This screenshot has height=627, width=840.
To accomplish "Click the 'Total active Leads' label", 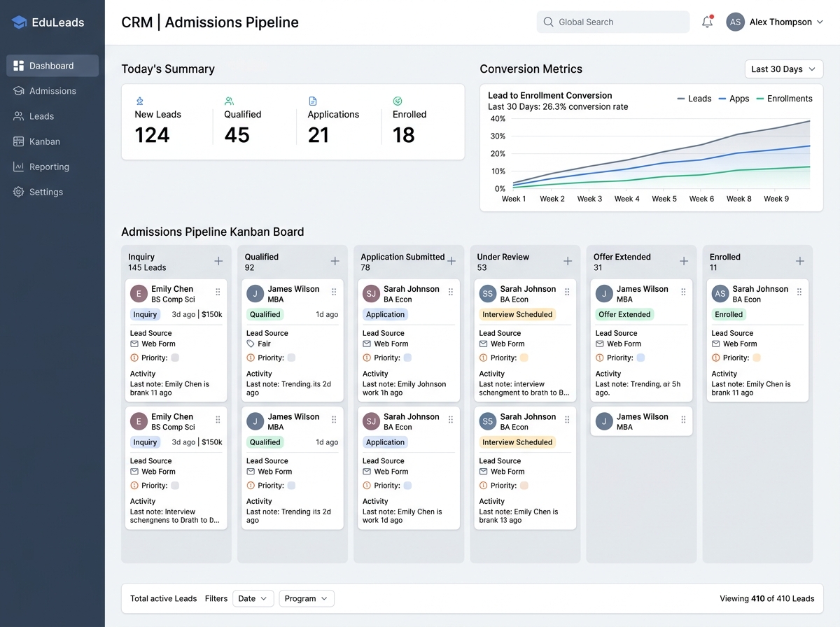I will 164,598.
